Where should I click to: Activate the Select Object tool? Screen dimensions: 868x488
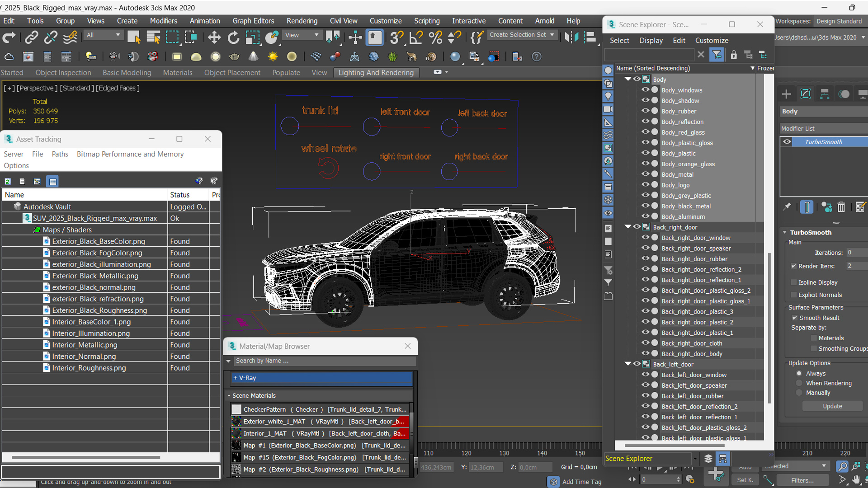point(134,38)
